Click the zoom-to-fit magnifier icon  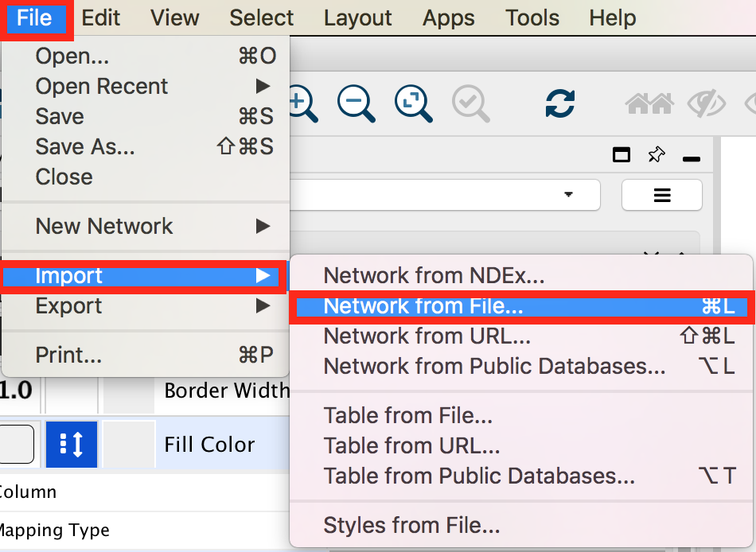pos(412,103)
